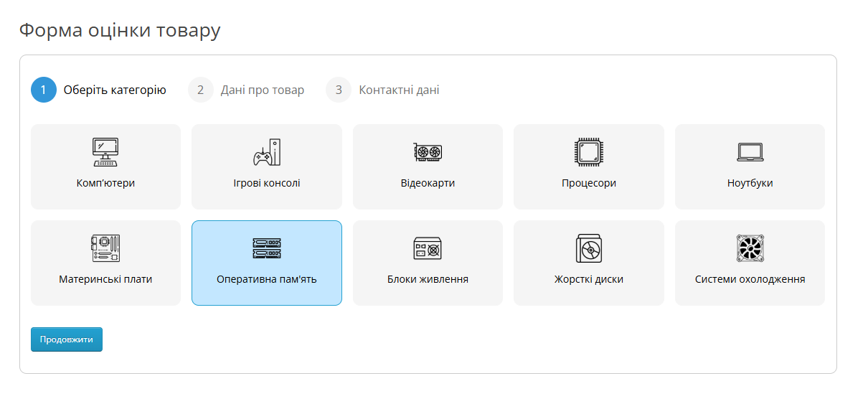Click the cooling fan icon for Системи охолодження
868x404 pixels.
[x=750, y=248]
